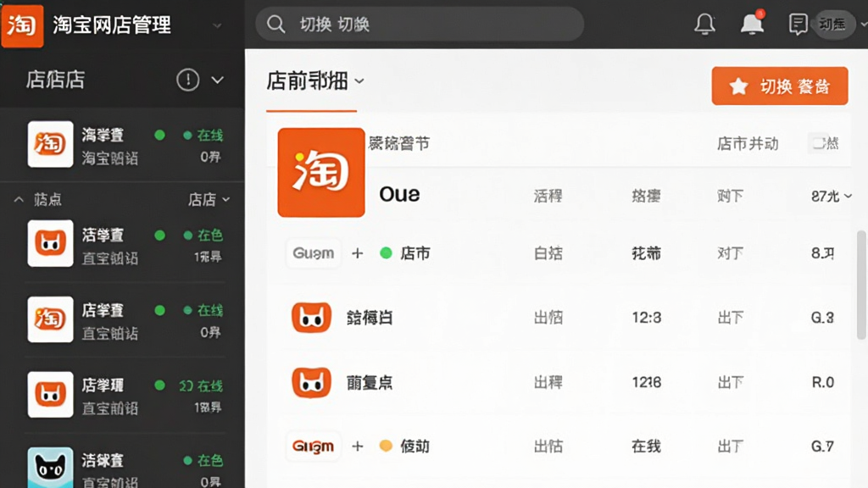The height and width of the screenshot is (488, 868).
Task: Click the Tmall icon in the 12:3 row
Action: coord(311,318)
